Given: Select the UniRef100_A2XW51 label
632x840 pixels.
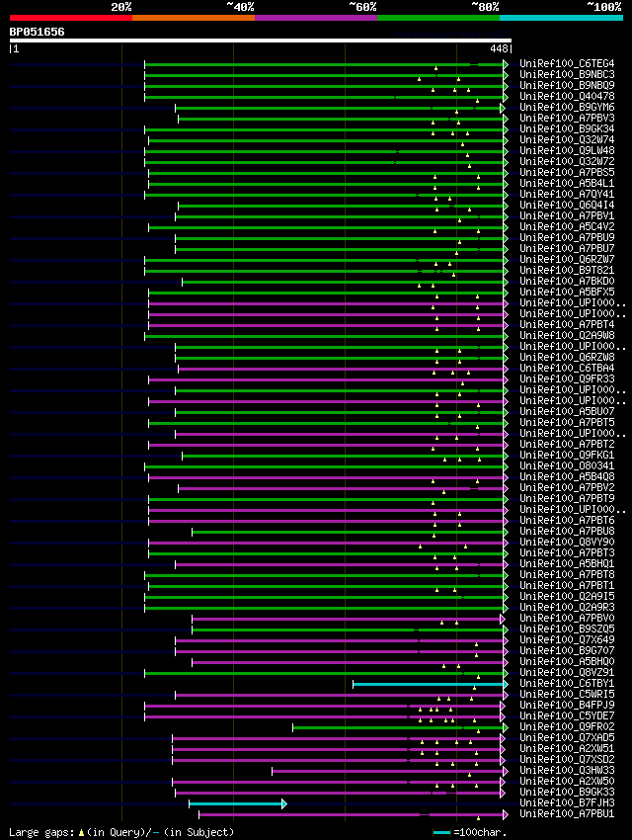Looking at the screenshot, I should [567, 748].
